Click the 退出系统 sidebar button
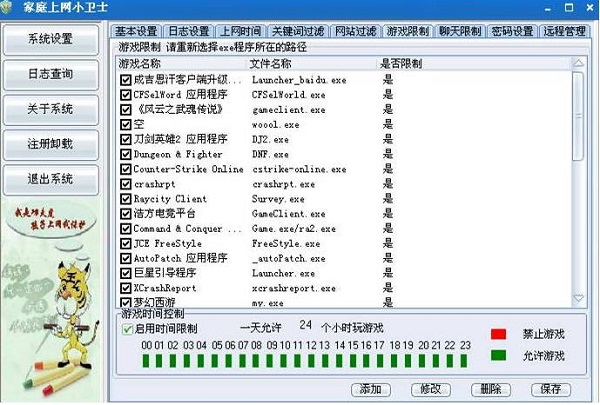600x405 pixels. tap(51, 179)
